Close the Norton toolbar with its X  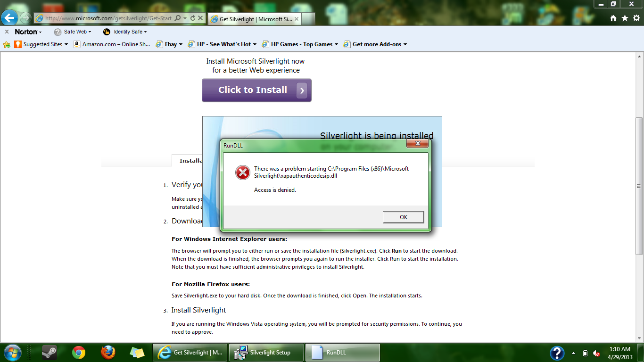[7, 32]
